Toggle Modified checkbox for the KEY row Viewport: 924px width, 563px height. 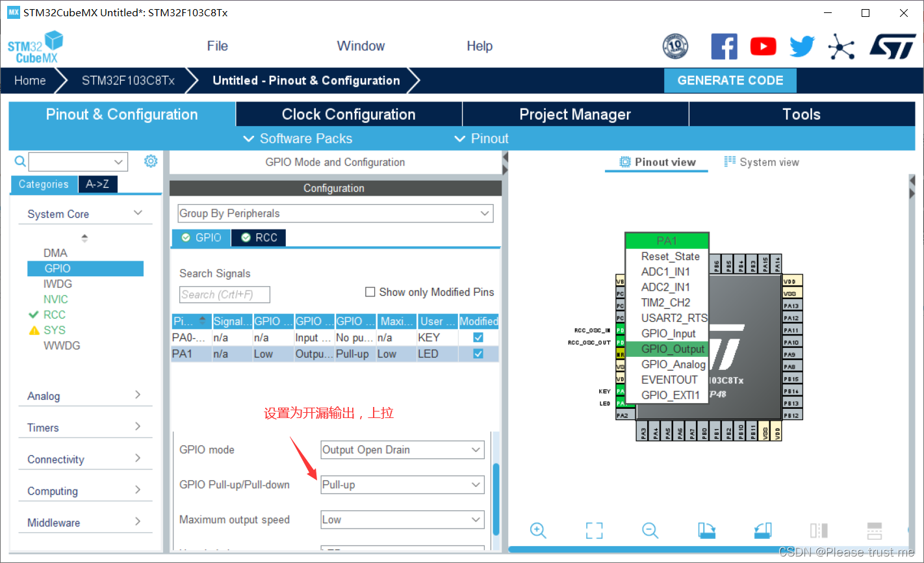(478, 338)
